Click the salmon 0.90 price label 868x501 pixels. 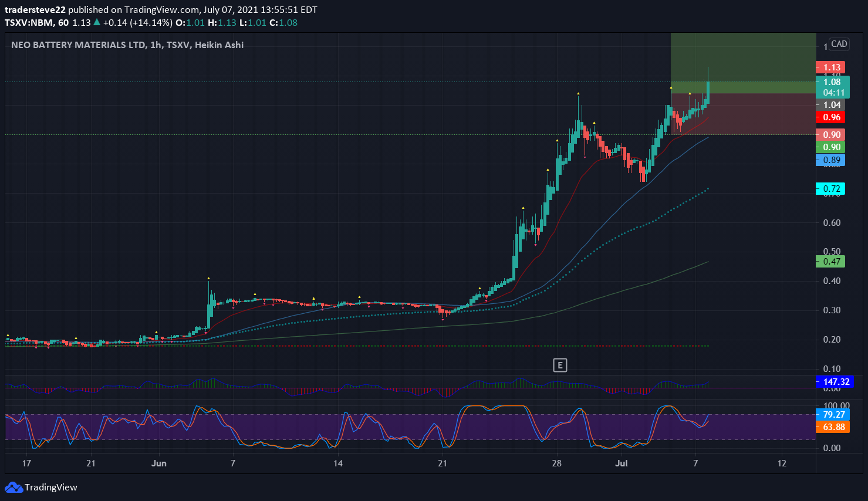pos(830,135)
